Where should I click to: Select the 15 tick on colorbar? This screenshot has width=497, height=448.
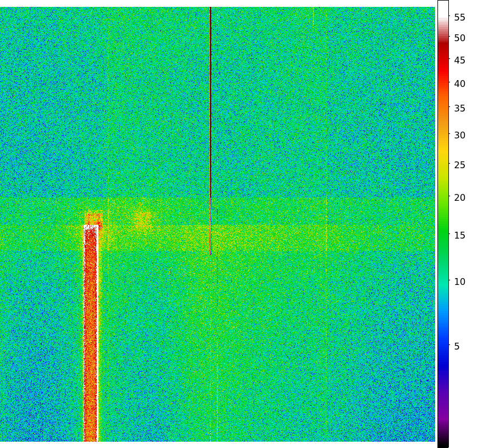coord(459,236)
